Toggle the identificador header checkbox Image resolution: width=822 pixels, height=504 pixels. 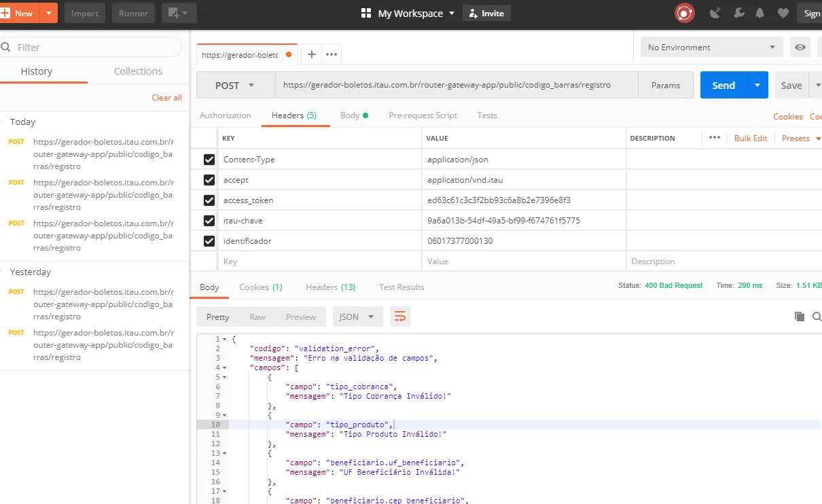[209, 241]
